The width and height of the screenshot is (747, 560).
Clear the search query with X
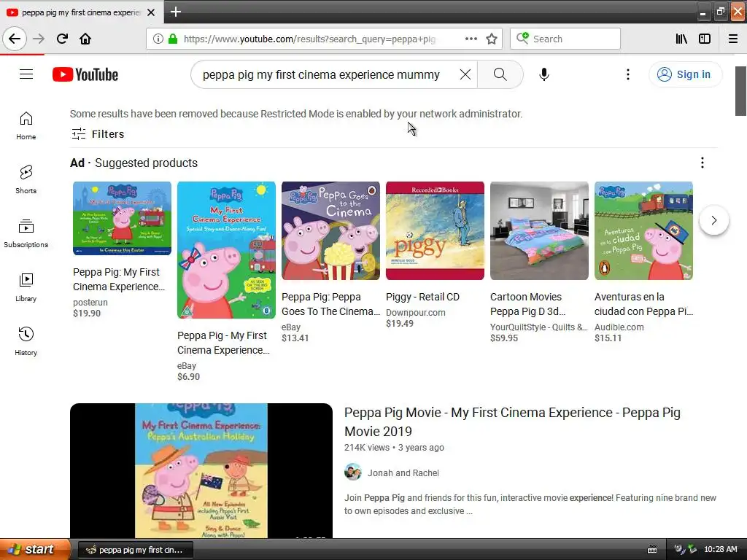[x=465, y=74]
